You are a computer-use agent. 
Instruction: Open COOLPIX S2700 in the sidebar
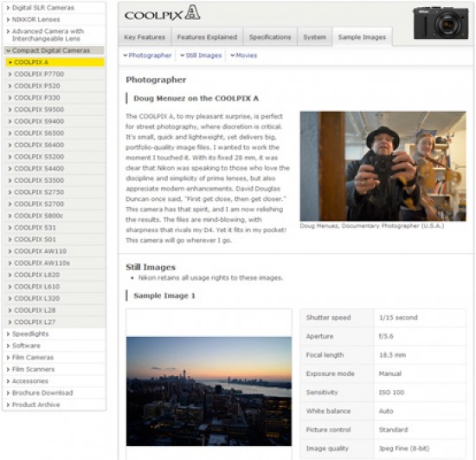(x=55, y=204)
